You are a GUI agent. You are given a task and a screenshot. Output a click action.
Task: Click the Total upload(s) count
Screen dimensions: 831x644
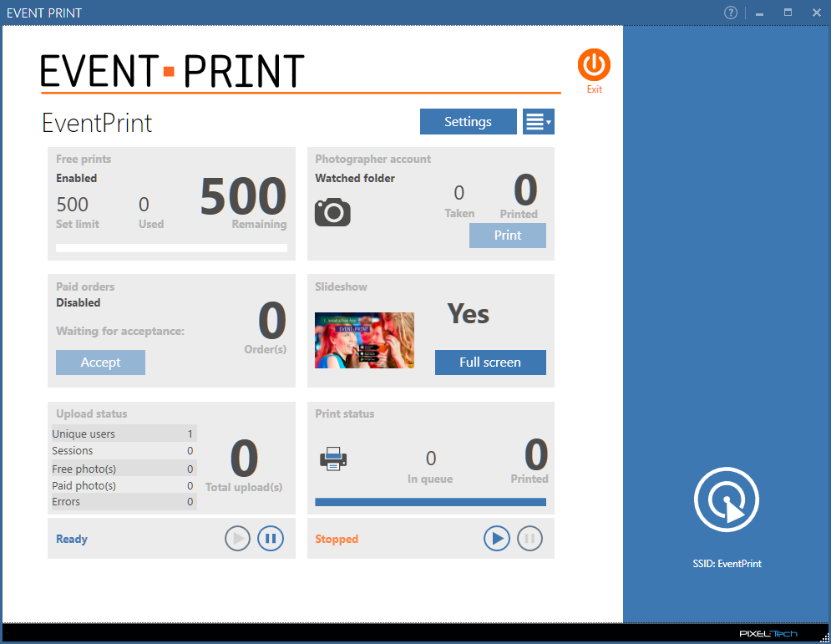pos(245,459)
